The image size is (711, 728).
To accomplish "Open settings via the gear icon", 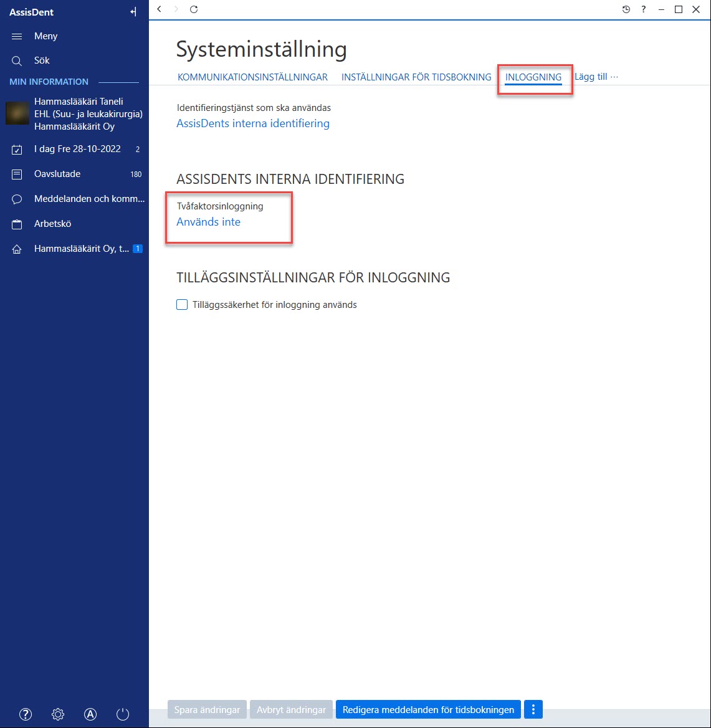I will (x=58, y=714).
